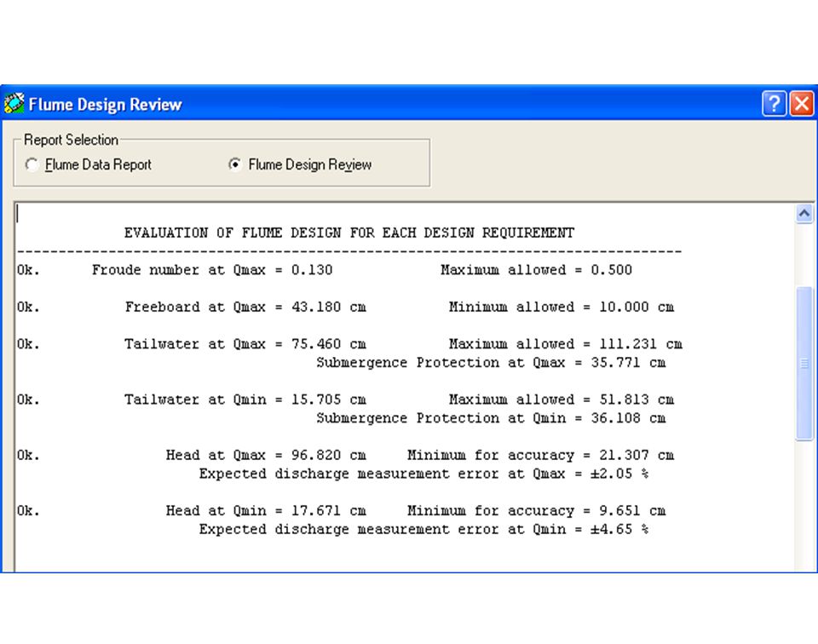Image resolution: width=818 pixels, height=644 pixels.
Task: Click Tailwater at Qmax = 75.460 cm
Action: [245, 343]
